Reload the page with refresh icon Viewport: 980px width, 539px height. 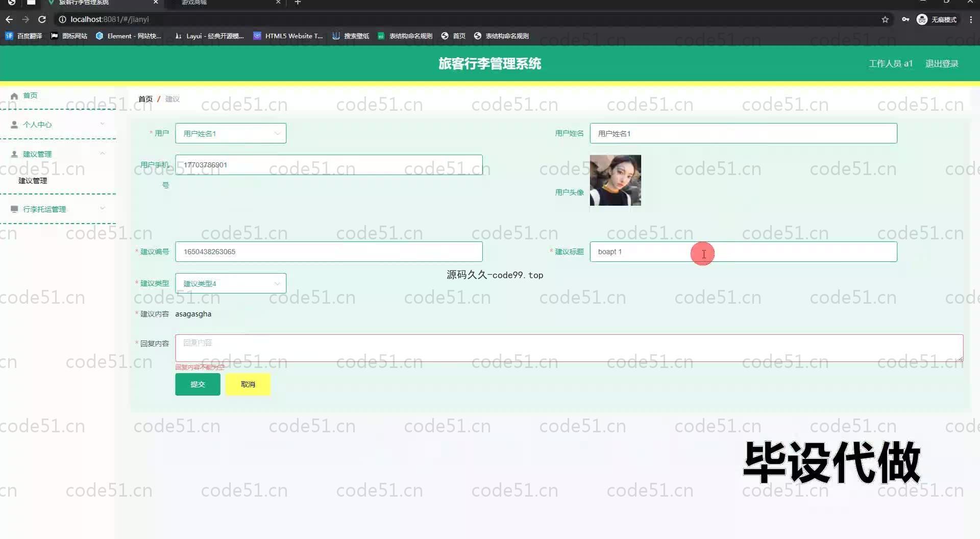(42, 19)
